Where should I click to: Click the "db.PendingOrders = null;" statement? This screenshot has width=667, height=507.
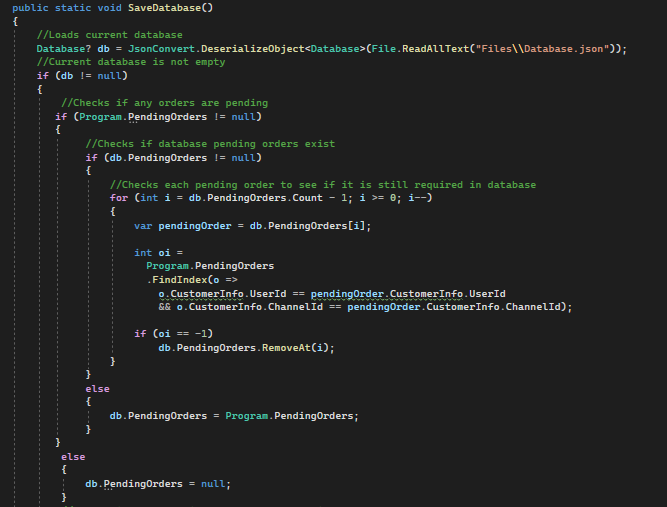pos(158,484)
